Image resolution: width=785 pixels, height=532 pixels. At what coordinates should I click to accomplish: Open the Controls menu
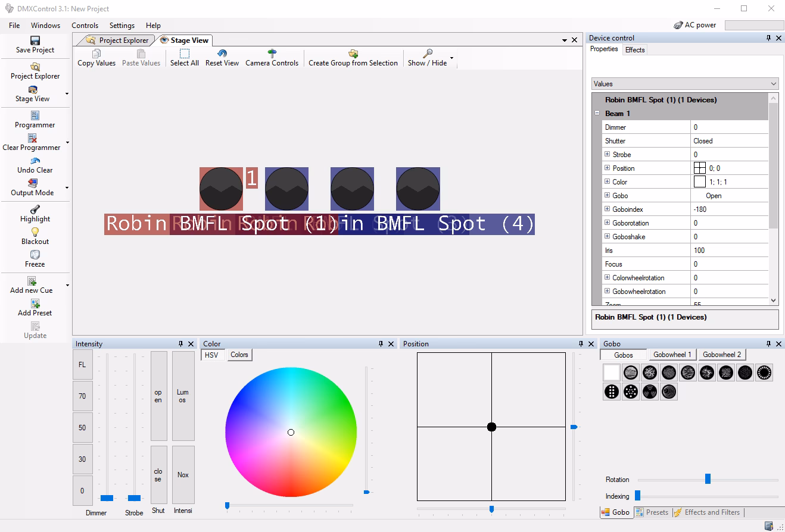pos(85,26)
